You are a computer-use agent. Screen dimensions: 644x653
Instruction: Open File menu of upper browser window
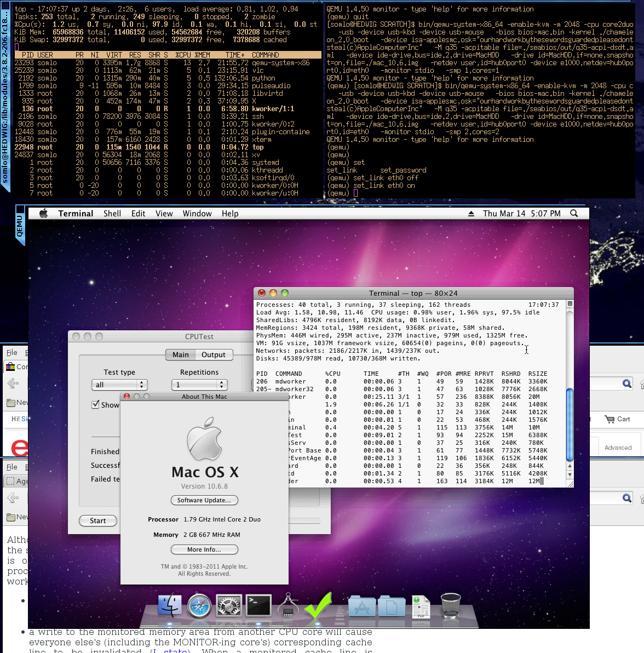(x=12, y=353)
